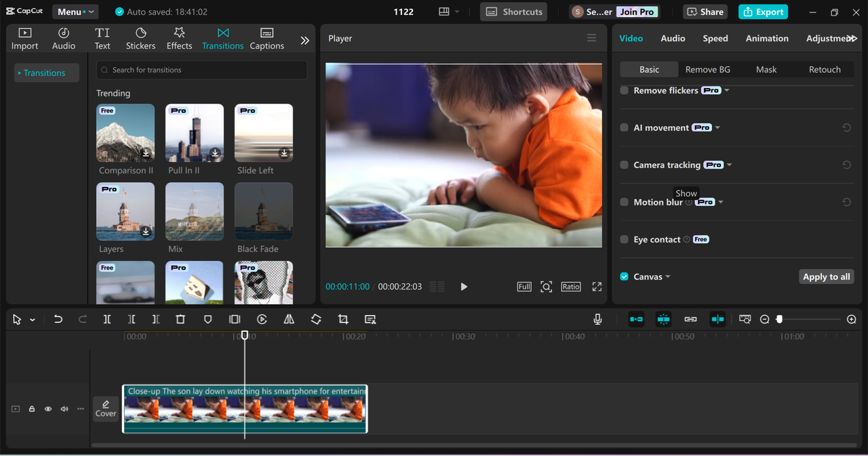Click the Cover button on the track
Screen dimensions: 868x456
[x=106, y=409]
